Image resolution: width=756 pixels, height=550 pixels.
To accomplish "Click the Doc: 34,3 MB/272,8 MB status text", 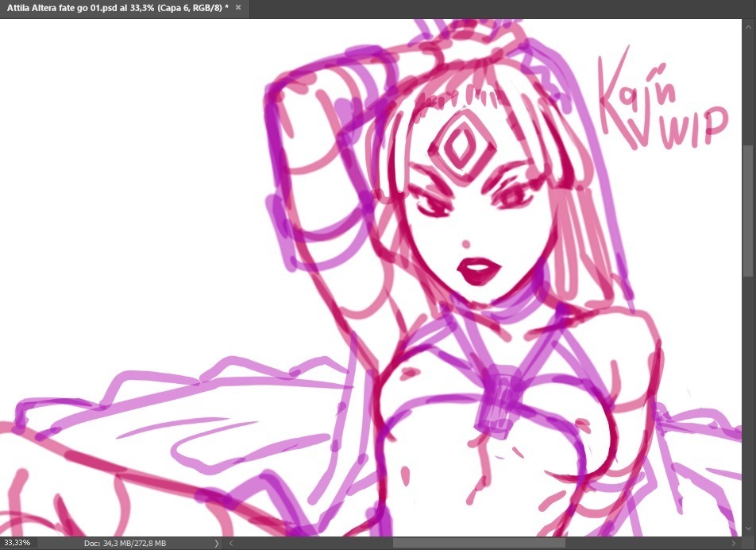I will pyautogui.click(x=125, y=544).
